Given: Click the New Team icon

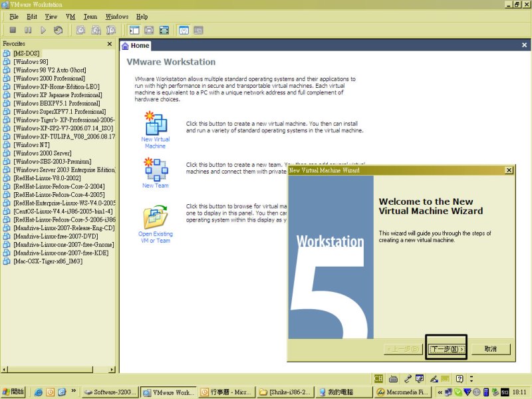Looking at the screenshot, I should pyautogui.click(x=156, y=170).
